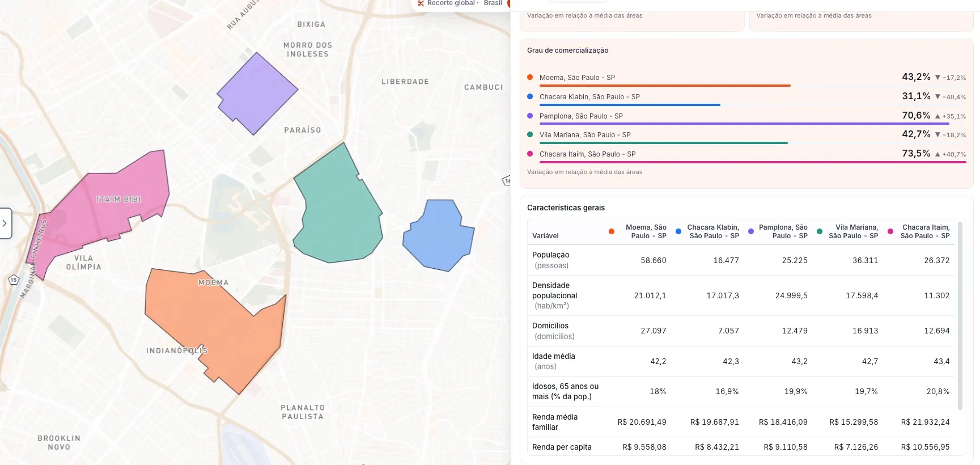This screenshot has width=980, height=465.
Task: Click the 70,6% Pamplona percentage
Action: 916,115
